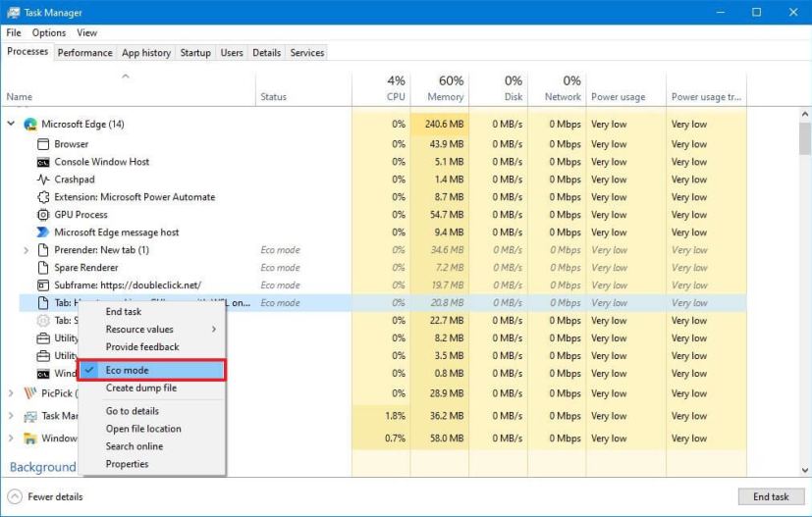Click the Fewer details link
The height and width of the screenshot is (517, 812).
(x=55, y=496)
